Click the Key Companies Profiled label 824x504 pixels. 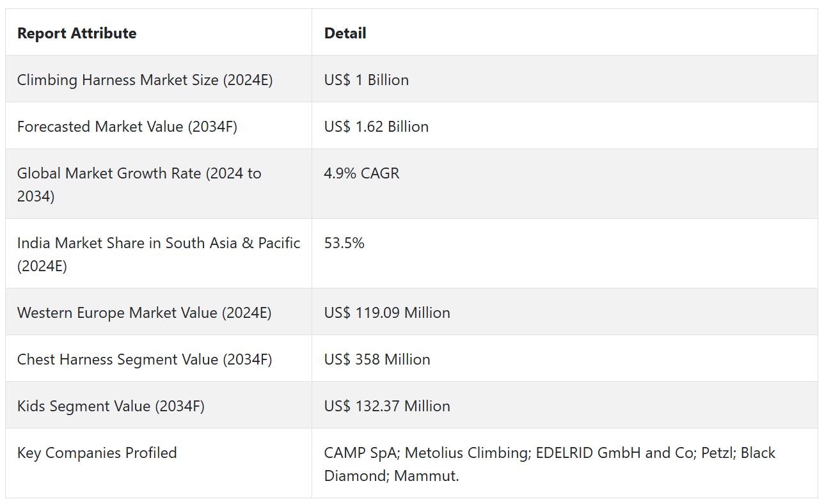coord(97,453)
